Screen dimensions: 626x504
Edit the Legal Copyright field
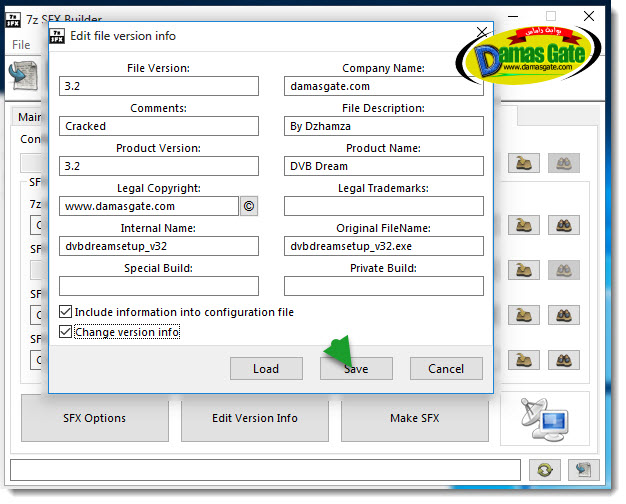[x=149, y=206]
